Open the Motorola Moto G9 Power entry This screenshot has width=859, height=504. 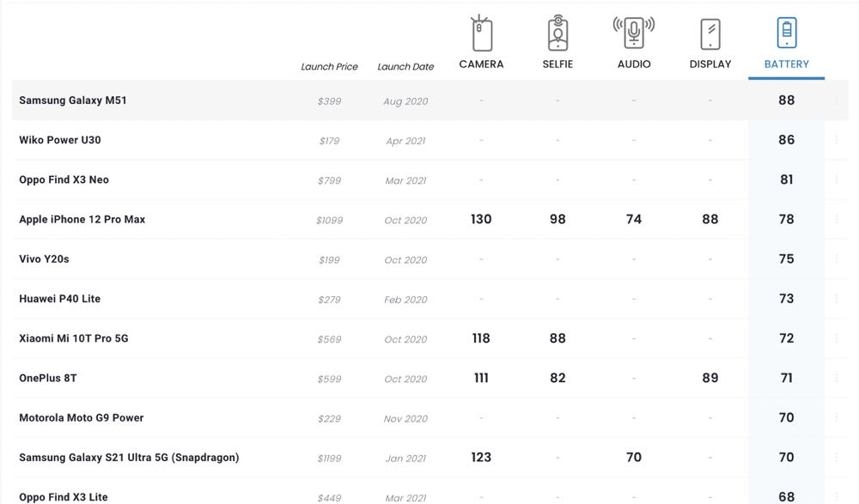click(82, 418)
